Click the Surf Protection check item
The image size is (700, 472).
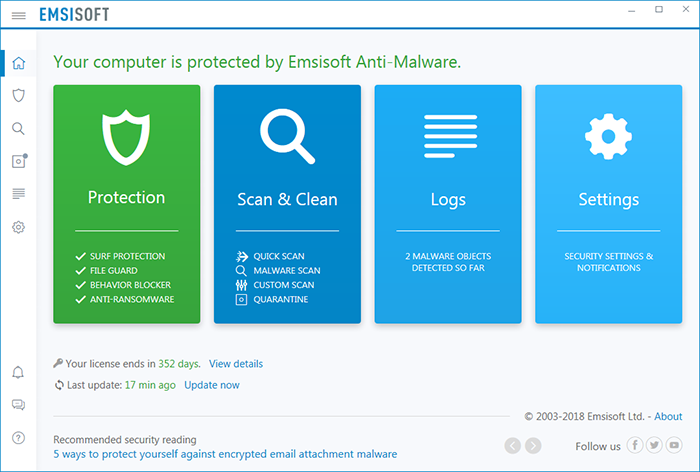[x=120, y=256]
